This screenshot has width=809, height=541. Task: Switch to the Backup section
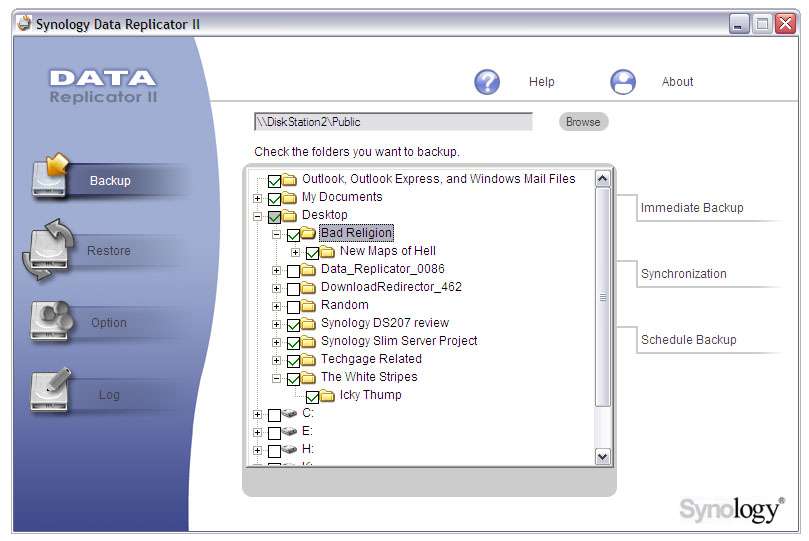coord(110,181)
